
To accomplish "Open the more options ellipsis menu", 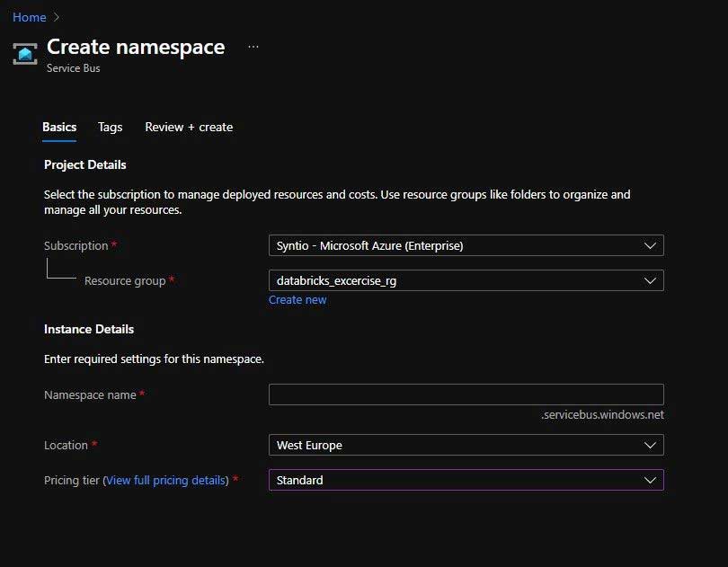I will pos(253,47).
